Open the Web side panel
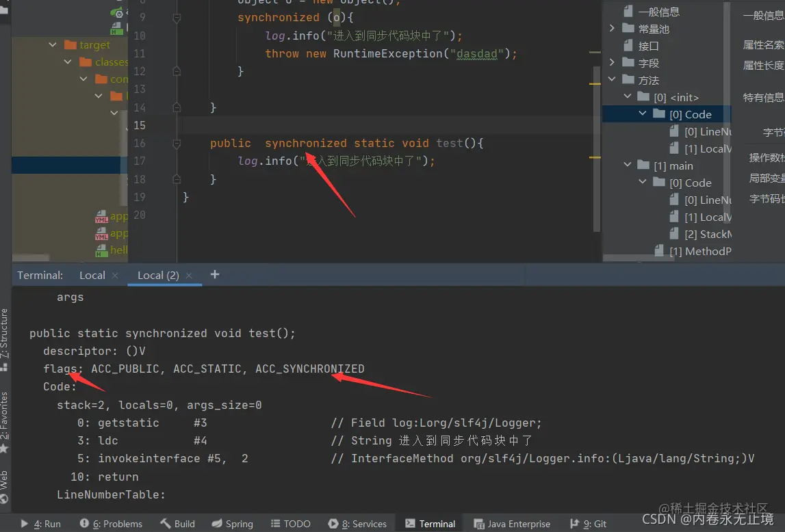 pyautogui.click(x=5, y=486)
